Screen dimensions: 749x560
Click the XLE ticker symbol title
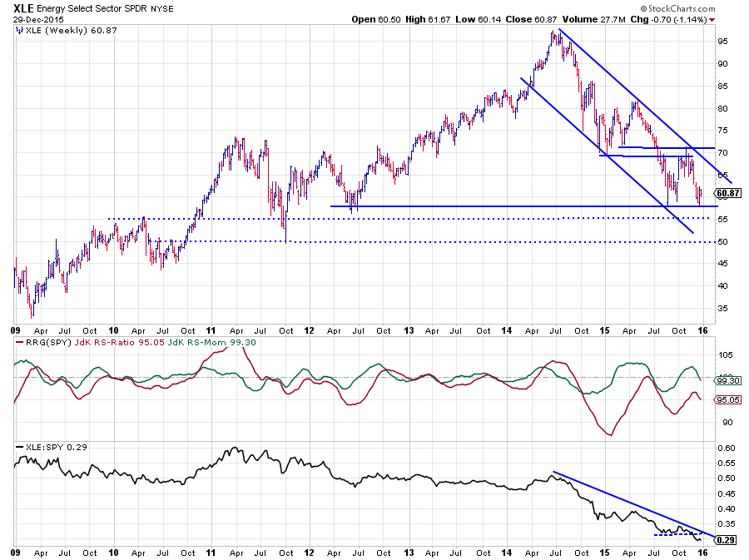(x=23, y=8)
